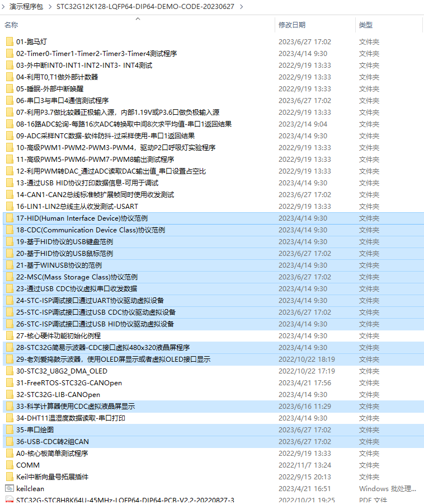Select 26-STC-ISP调试接口通过USB HID协议驱动虚拟设备
This screenshot has width=424, height=504.
coord(95,324)
